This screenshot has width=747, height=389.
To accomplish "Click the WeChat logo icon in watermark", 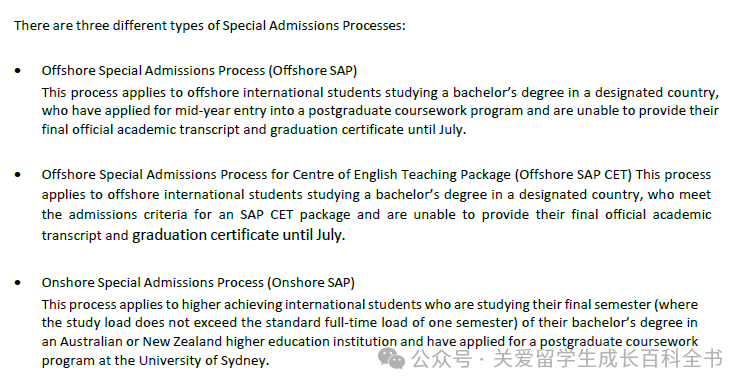I will (391, 359).
